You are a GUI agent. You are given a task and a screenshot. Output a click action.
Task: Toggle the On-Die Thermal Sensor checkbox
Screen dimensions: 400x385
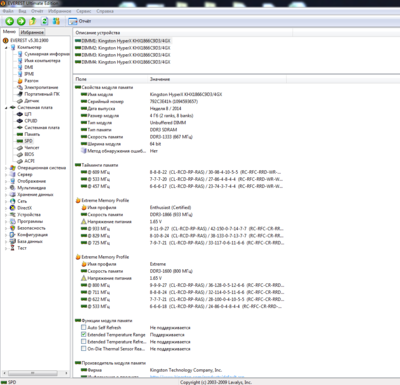point(84,349)
